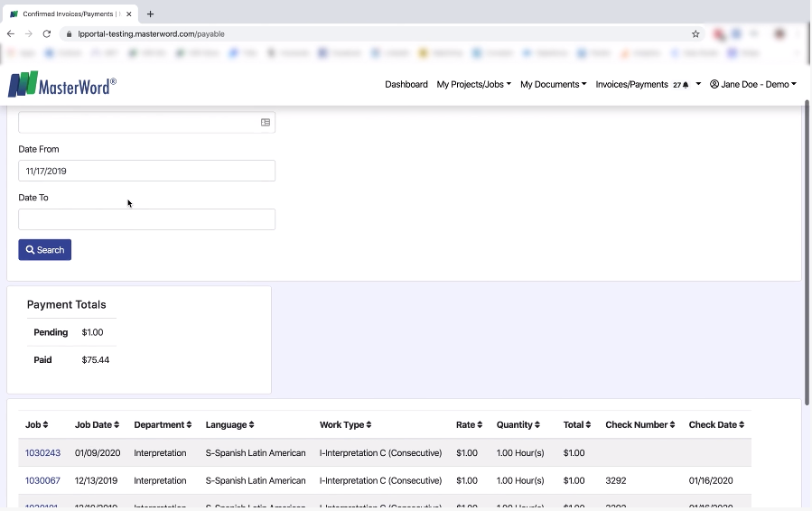Click the Search button
This screenshot has width=812, height=511.
point(45,250)
